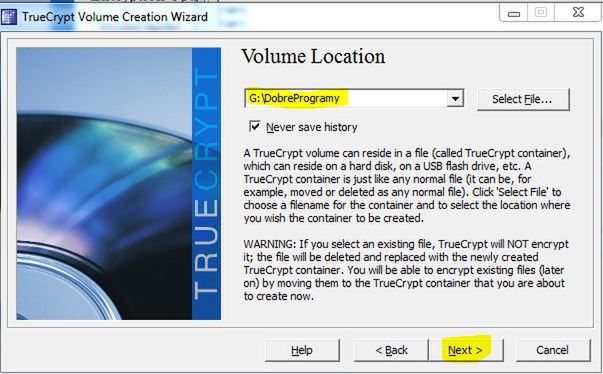Screen dimensions: 603x374
Task: Proceed with the Next > button
Action: point(466,350)
